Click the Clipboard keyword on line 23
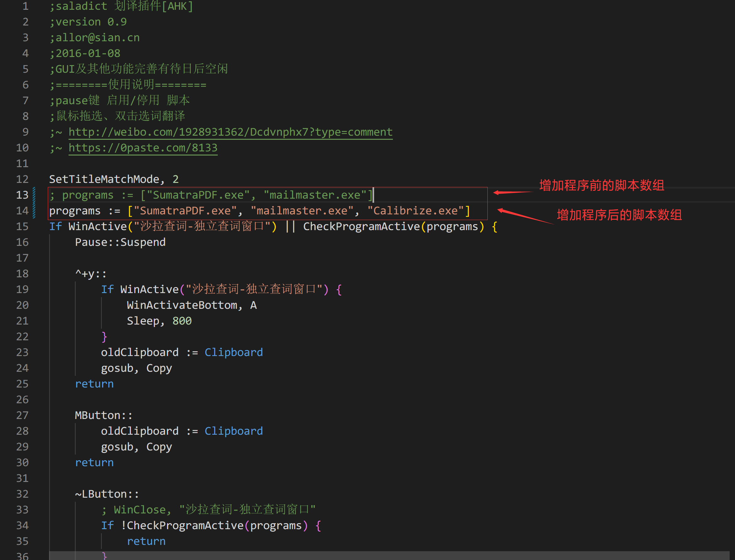 click(x=233, y=352)
